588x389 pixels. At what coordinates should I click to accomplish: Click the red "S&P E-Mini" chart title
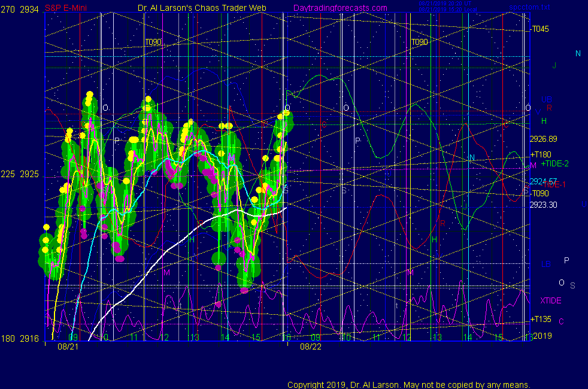pos(66,8)
